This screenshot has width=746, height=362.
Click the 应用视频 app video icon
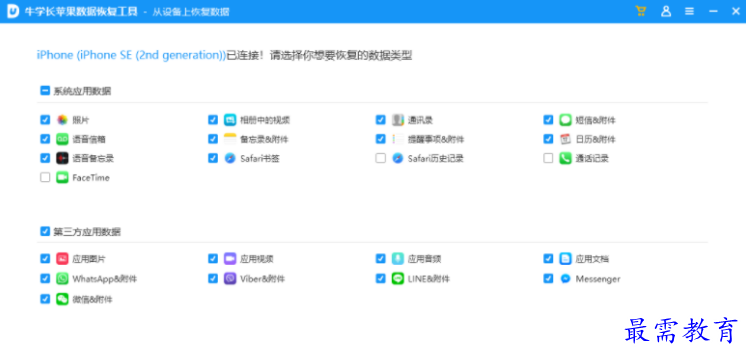230,259
